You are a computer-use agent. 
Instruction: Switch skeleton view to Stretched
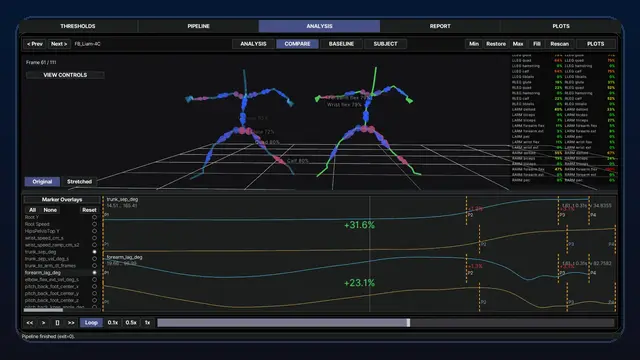pyautogui.click(x=79, y=182)
